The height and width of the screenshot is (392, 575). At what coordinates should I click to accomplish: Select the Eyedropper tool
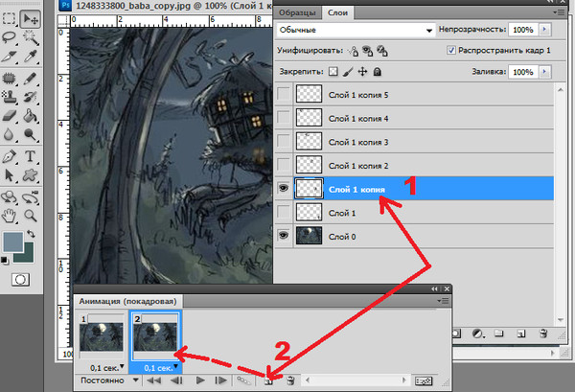point(30,56)
